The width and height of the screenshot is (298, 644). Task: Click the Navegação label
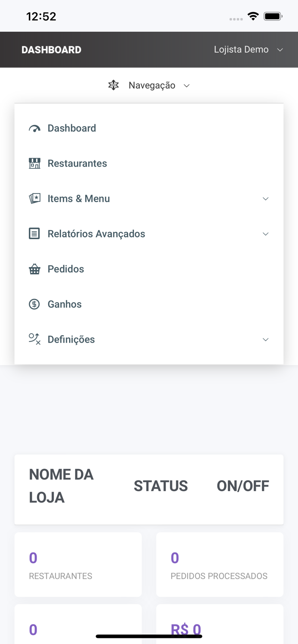[152, 85]
